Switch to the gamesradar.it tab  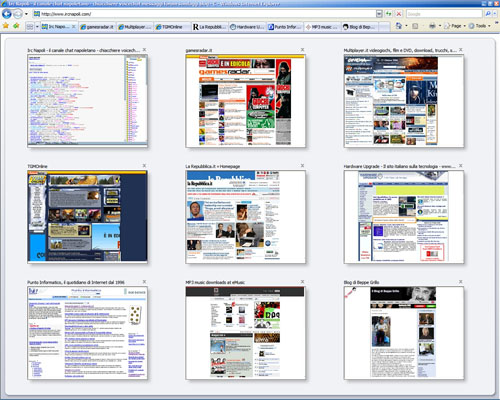[x=98, y=27]
